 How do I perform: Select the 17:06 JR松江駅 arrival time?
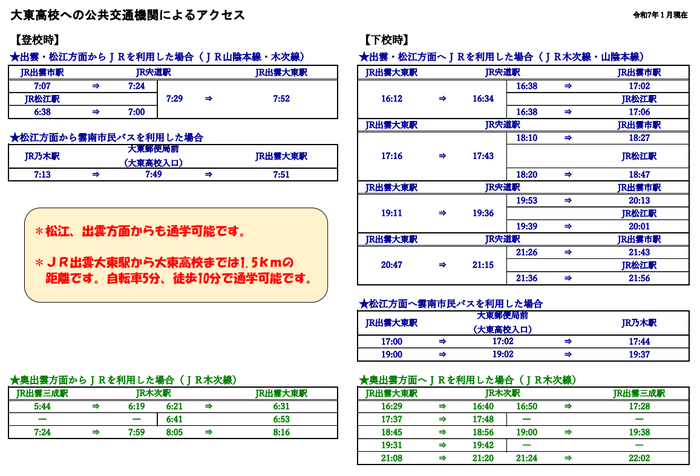pyautogui.click(x=639, y=112)
